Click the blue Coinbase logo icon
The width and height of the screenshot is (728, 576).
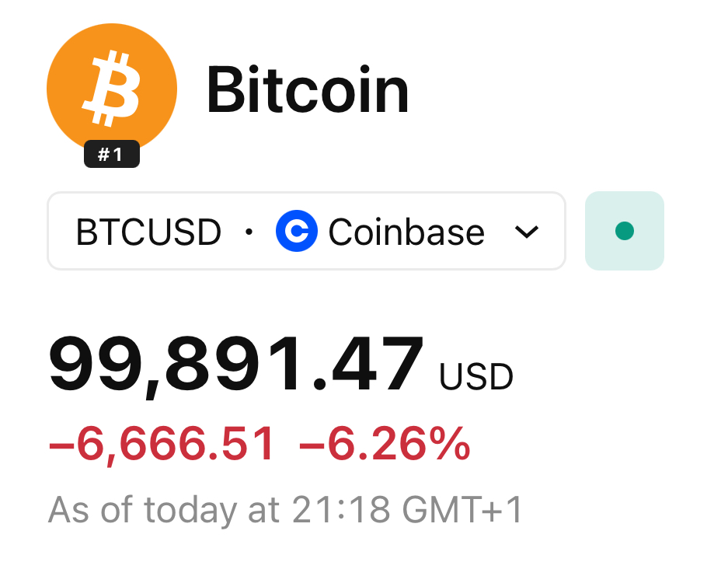296,232
